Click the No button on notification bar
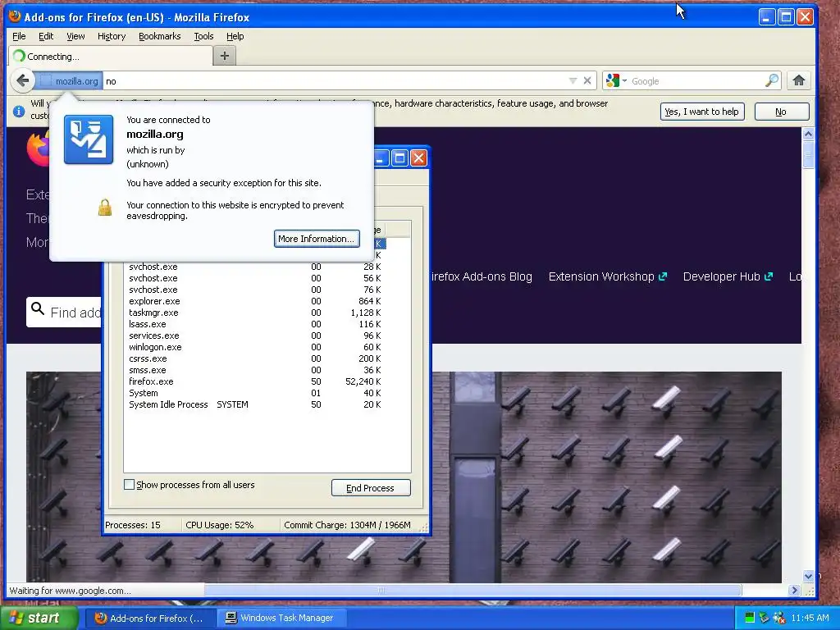 [x=781, y=112]
